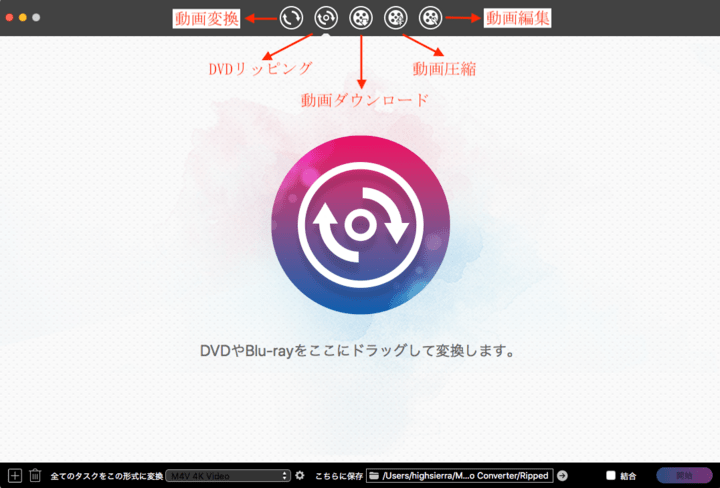This screenshot has height=488, width=720.
Task: Minimize the window with yellow button
Action: tap(24, 18)
